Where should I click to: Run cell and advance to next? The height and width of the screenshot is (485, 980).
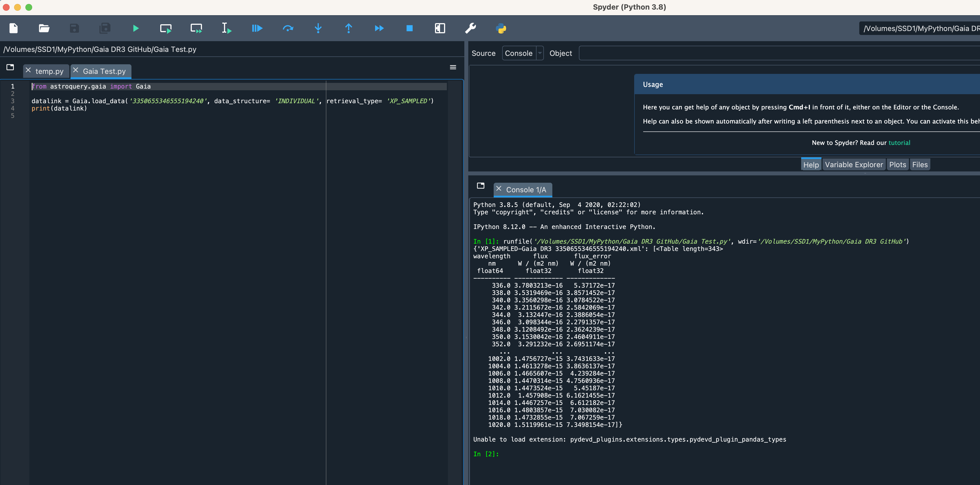(196, 28)
